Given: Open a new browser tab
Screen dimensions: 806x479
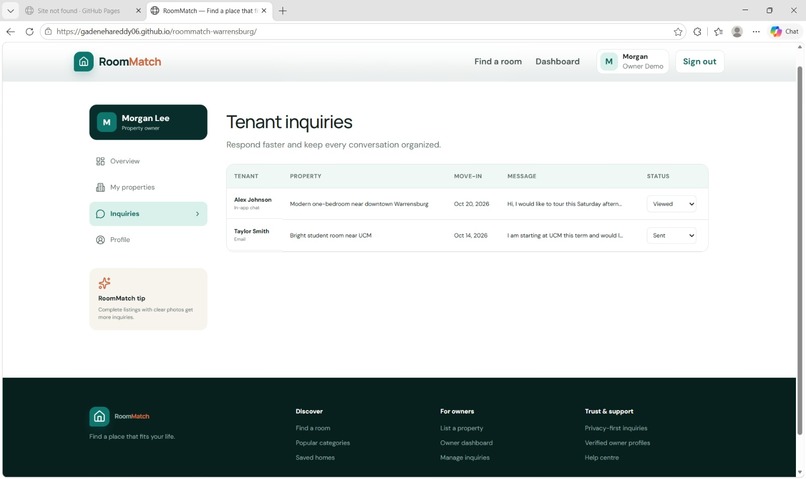Looking at the screenshot, I should point(282,11).
